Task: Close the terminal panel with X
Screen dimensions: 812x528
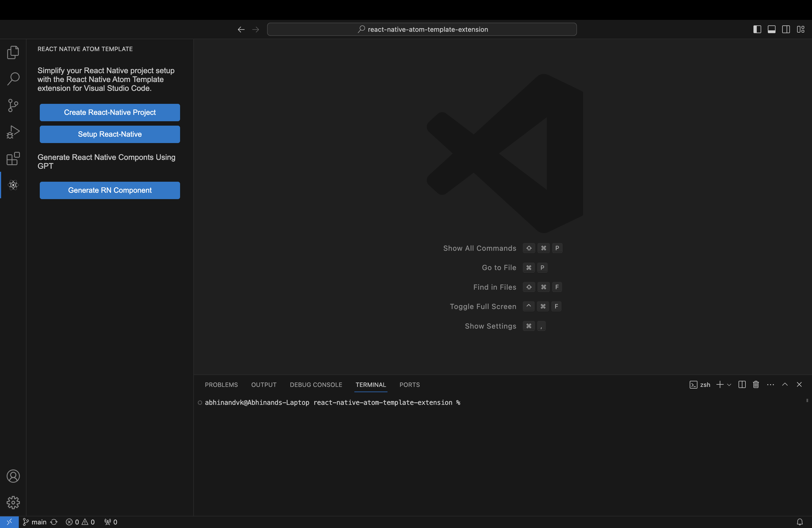Action: [x=799, y=384]
